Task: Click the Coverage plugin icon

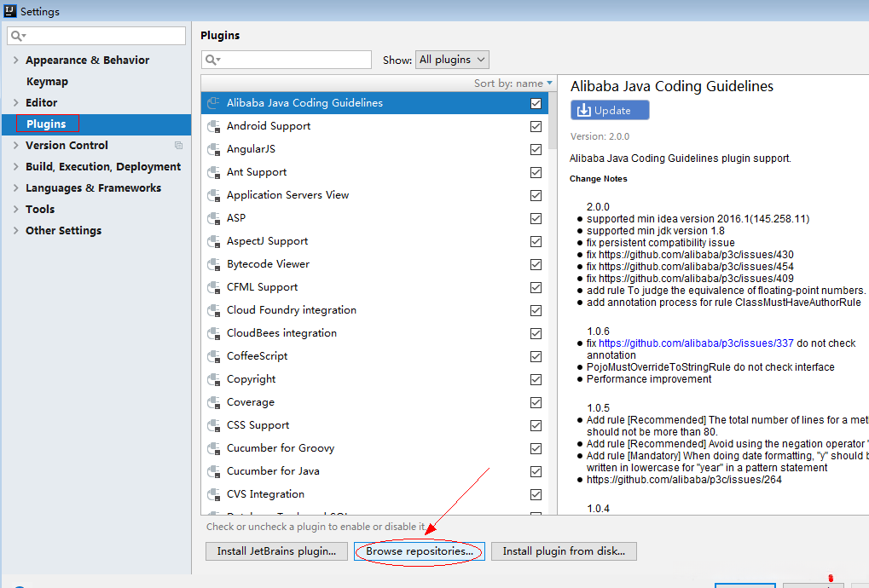Action: tap(213, 402)
